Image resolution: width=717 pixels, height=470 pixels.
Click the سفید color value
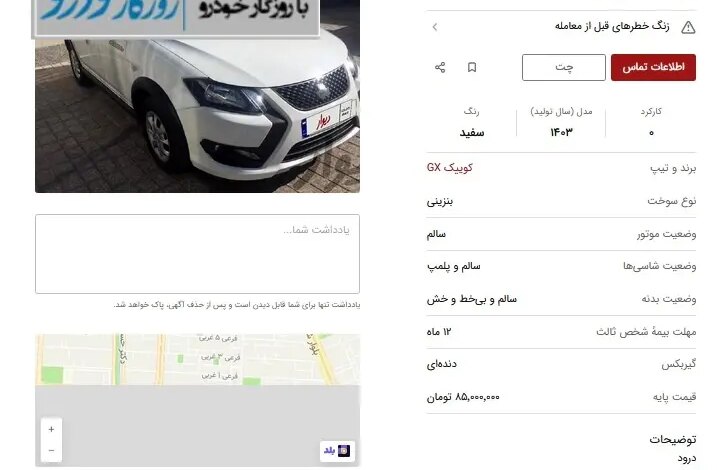(x=471, y=133)
